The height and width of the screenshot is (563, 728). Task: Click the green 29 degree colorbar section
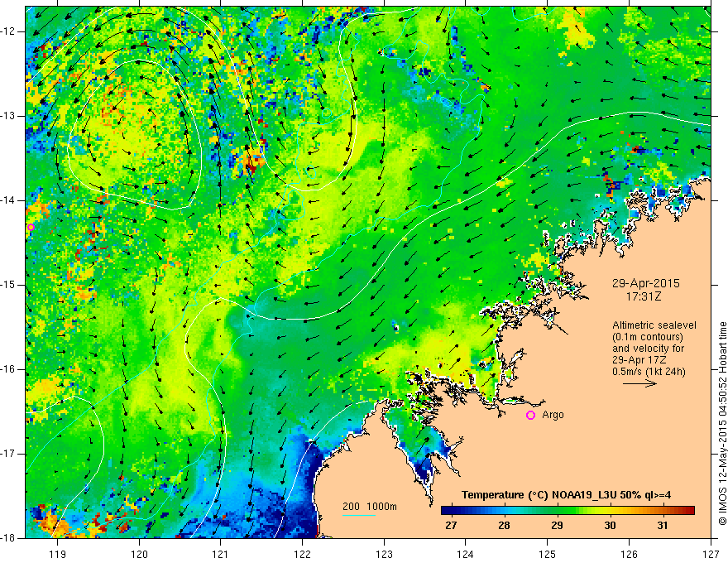(557, 511)
